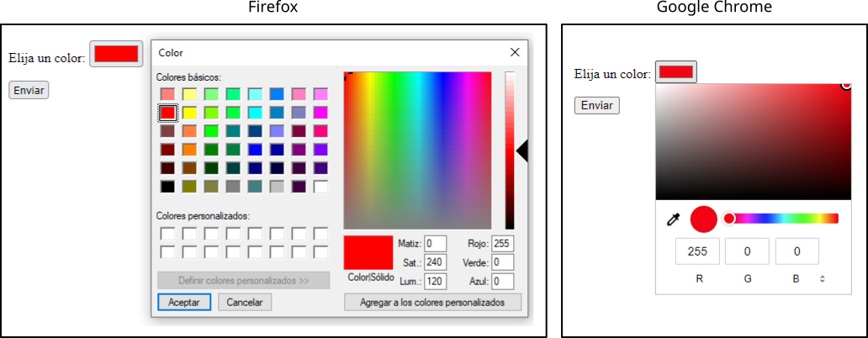Click Chrome red saturation gradient area
Screen dimensions: 868x338
coord(754,141)
